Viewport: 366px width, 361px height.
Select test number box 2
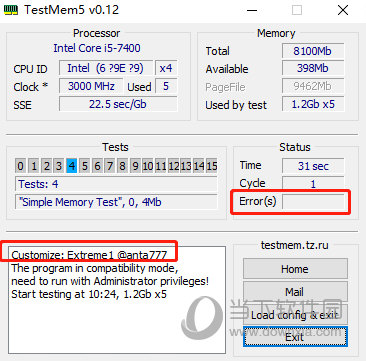(46, 166)
